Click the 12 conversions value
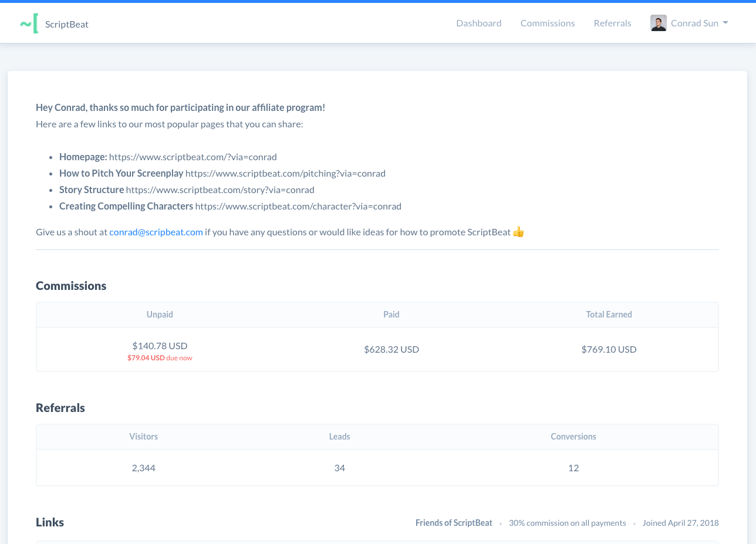The height and width of the screenshot is (544, 756). [x=573, y=468]
